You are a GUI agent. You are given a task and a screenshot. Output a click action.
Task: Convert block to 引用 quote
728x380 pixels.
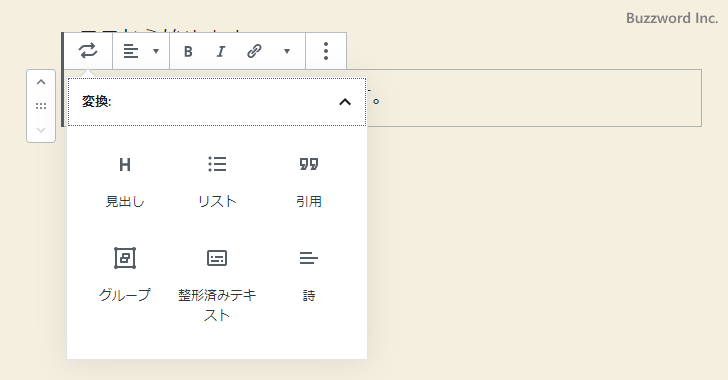[x=309, y=182]
